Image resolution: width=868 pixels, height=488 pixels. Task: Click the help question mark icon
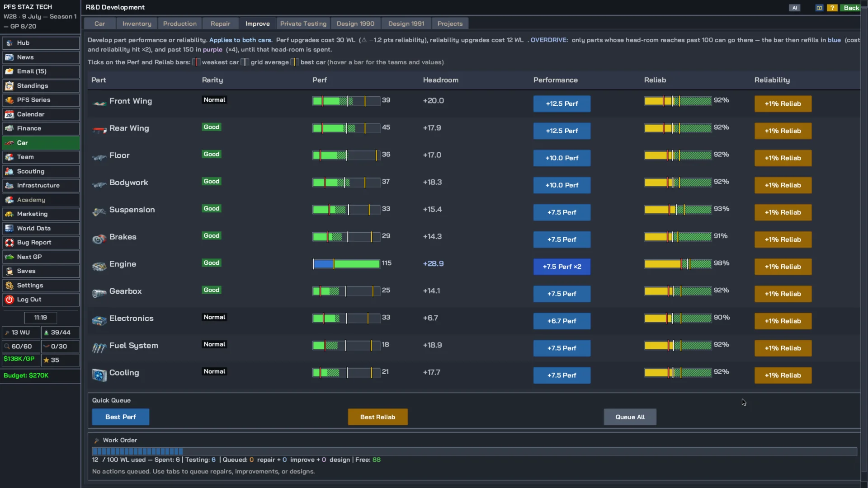point(832,8)
